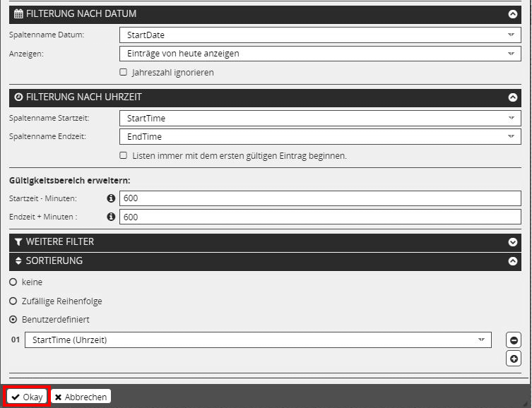The image size is (532, 408).
Task: Choose Zufällige Reihenfolge radio button
Action: click(13, 301)
